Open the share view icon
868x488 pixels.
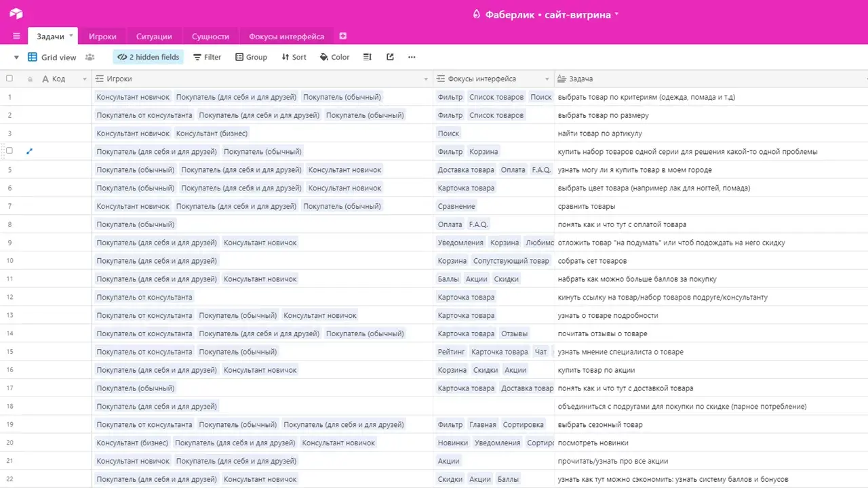coord(390,57)
